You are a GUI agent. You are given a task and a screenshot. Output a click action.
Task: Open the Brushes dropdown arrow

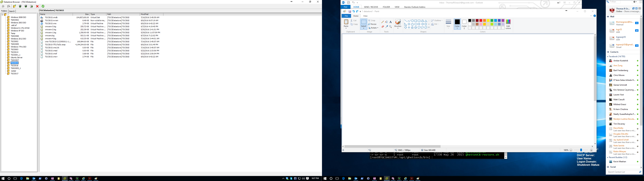[x=398, y=28]
